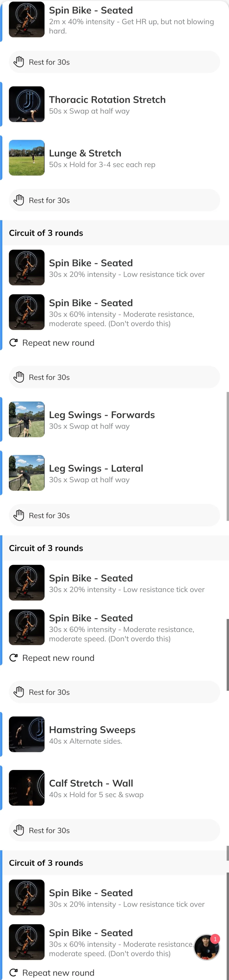Click the repeat arrow icon in the second circuit
229x980 pixels.
click(x=13, y=658)
